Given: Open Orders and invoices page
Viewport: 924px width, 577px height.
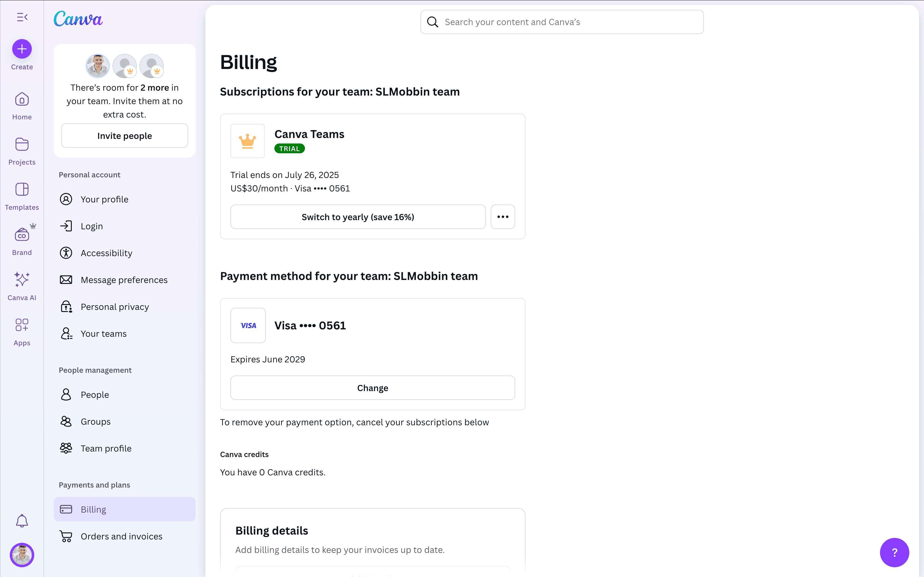Looking at the screenshot, I should (121, 536).
